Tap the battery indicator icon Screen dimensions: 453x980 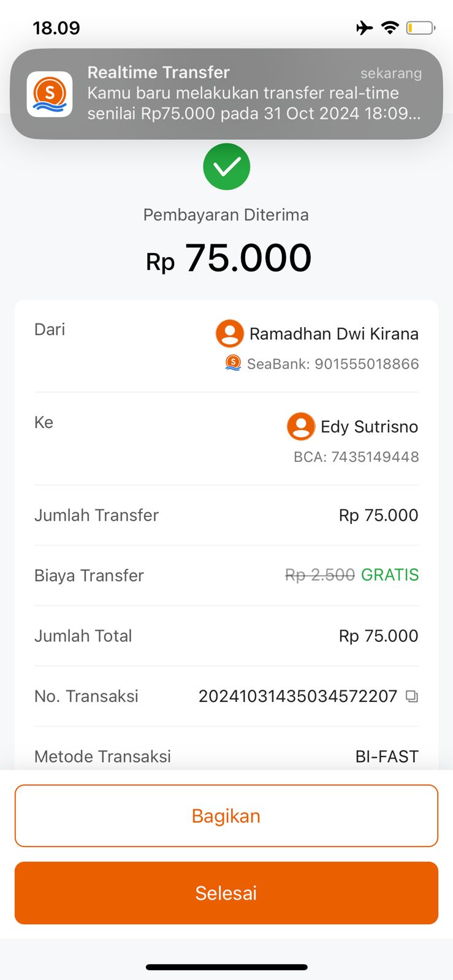[421, 28]
